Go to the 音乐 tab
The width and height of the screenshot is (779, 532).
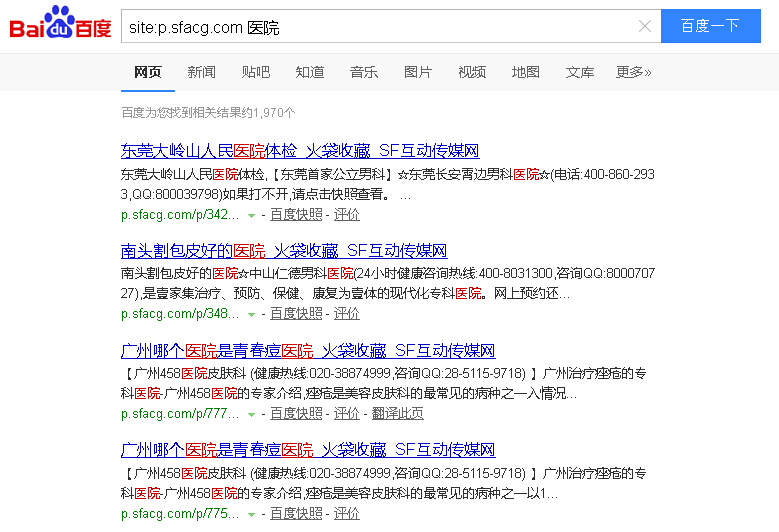pyautogui.click(x=364, y=72)
